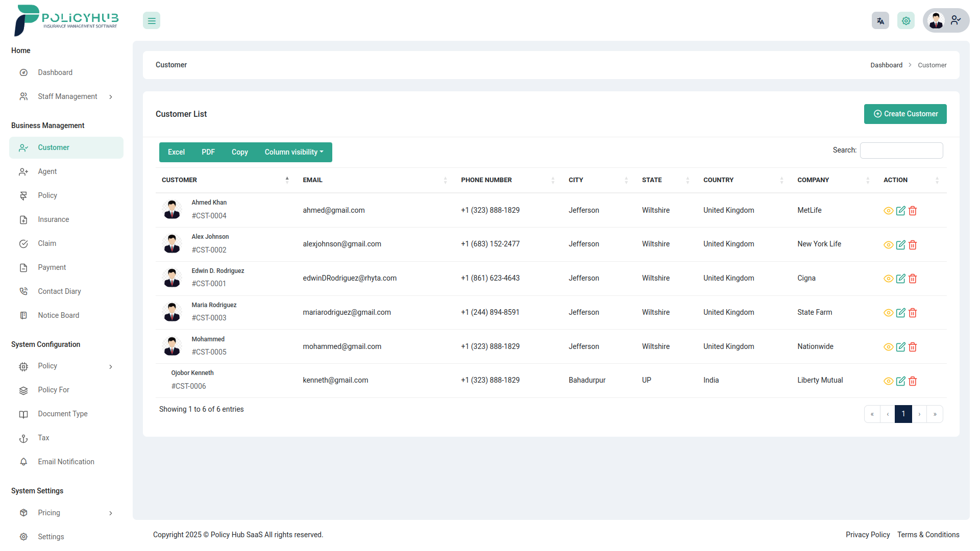Open the settings gear icon at top right
The width and height of the screenshot is (980, 551).
[x=906, y=20]
